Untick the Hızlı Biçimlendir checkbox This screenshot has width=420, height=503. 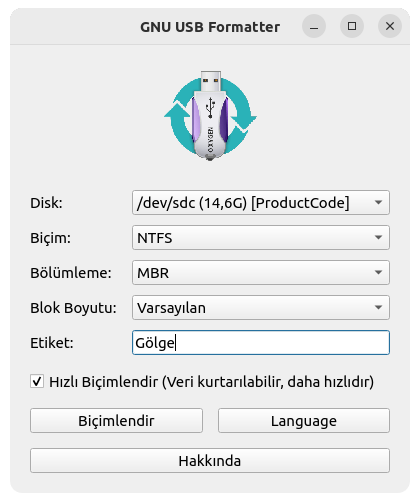tap(37, 381)
